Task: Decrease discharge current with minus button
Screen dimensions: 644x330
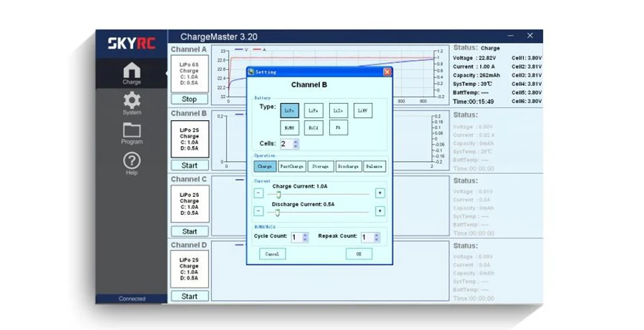Action: click(258, 211)
